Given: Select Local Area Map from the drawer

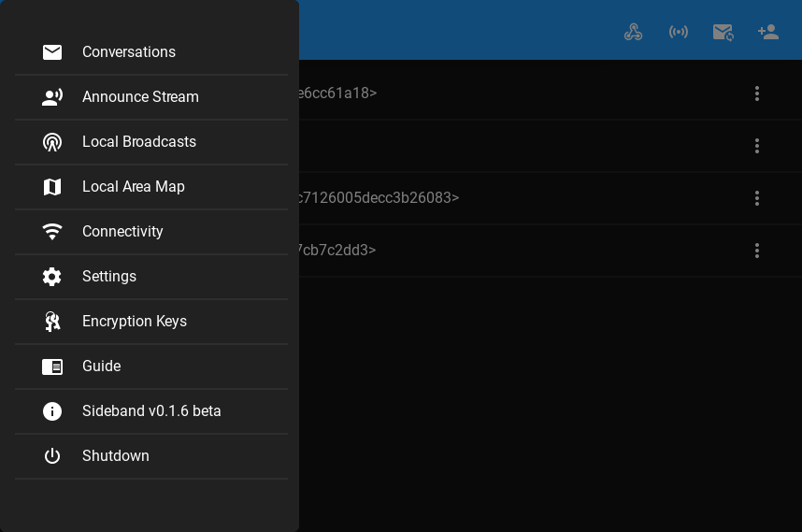Looking at the screenshot, I should tap(134, 187).
